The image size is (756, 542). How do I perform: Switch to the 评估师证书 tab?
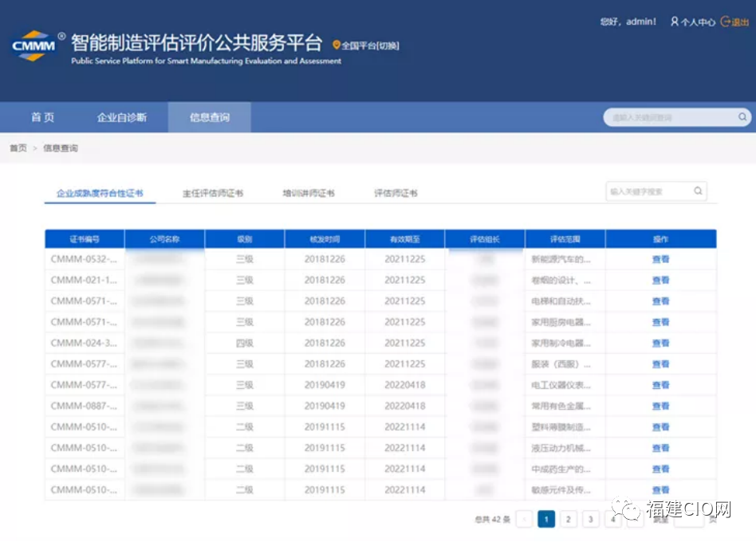396,193
